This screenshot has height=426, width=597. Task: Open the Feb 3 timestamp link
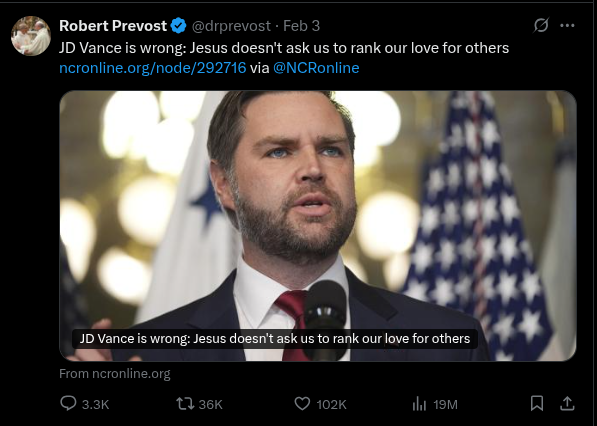302,26
